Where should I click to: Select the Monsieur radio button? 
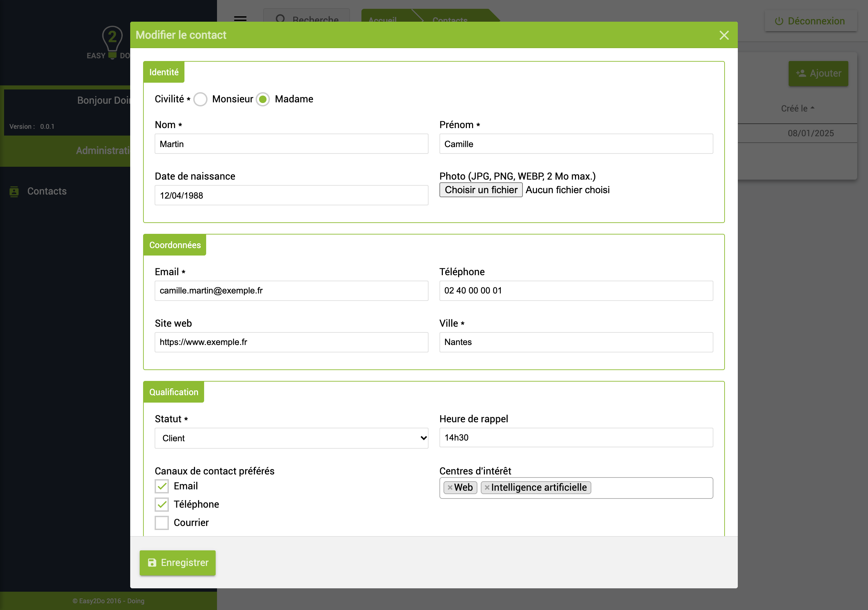pos(200,99)
